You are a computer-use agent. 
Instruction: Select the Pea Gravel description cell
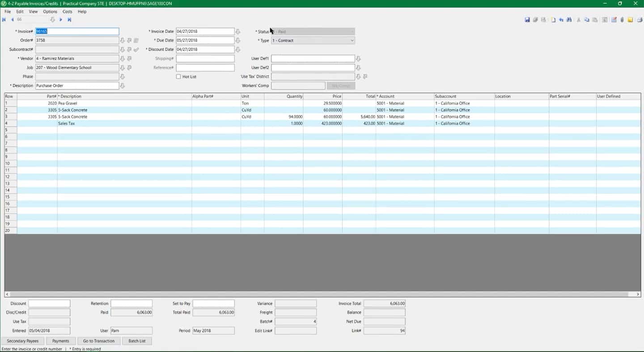[124, 103]
